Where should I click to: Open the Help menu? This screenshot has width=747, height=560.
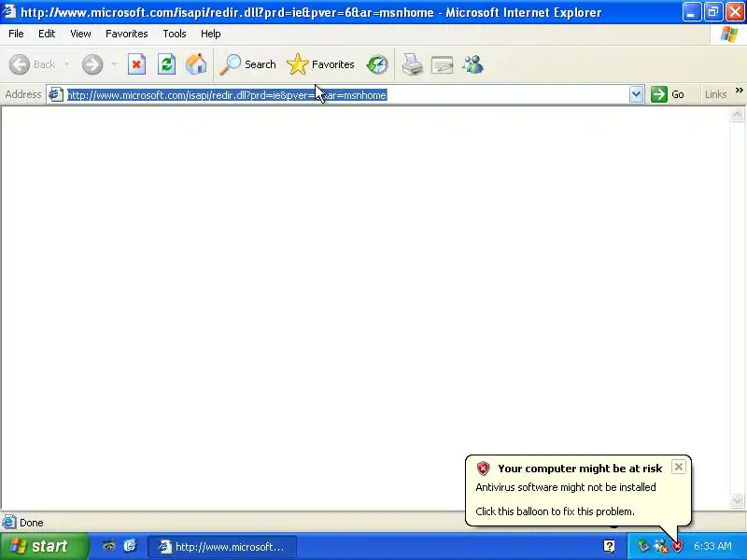click(x=211, y=34)
